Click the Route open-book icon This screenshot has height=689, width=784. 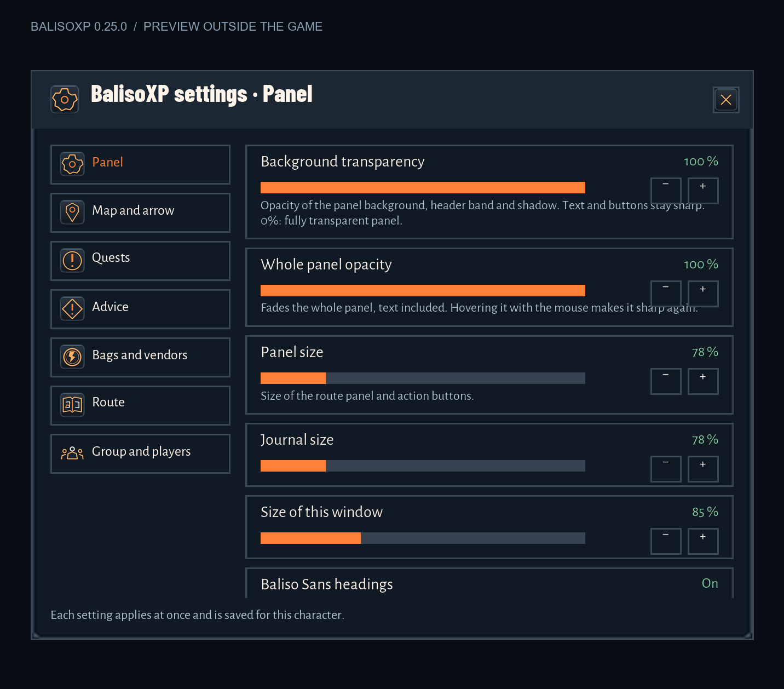72,405
